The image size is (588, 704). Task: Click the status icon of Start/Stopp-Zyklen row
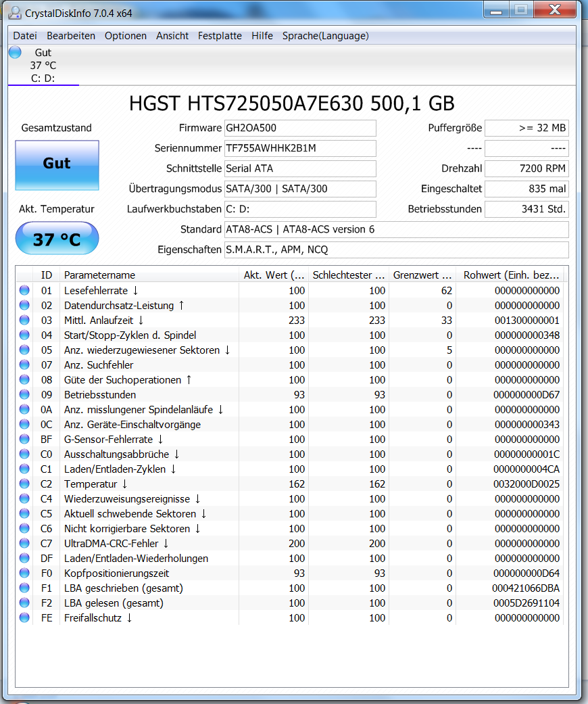[24, 335]
